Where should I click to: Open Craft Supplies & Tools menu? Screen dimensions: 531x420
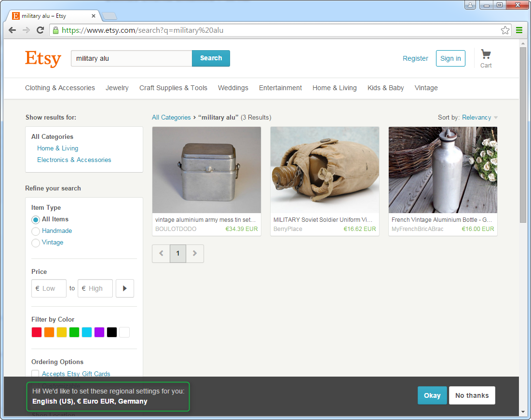coord(173,88)
